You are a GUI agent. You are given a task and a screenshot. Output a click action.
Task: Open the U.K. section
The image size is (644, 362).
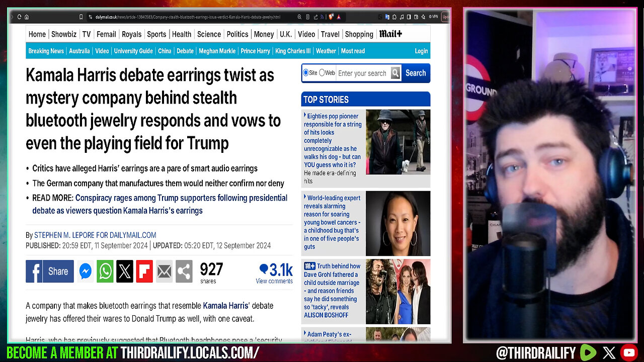[x=286, y=34]
